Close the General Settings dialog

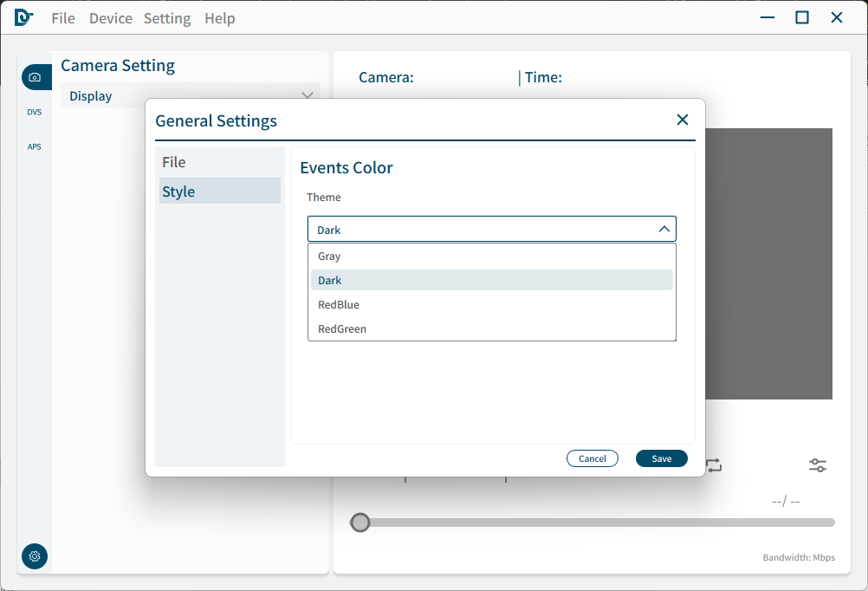coord(683,120)
